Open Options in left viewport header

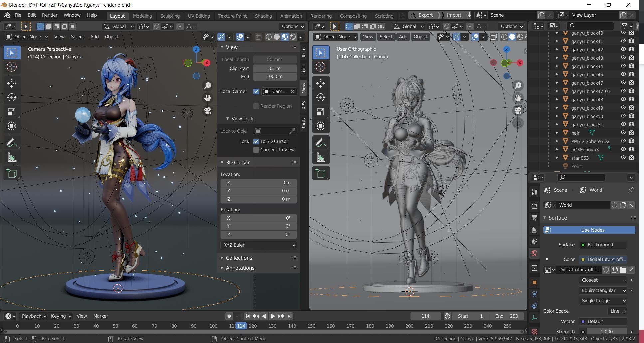(x=292, y=26)
